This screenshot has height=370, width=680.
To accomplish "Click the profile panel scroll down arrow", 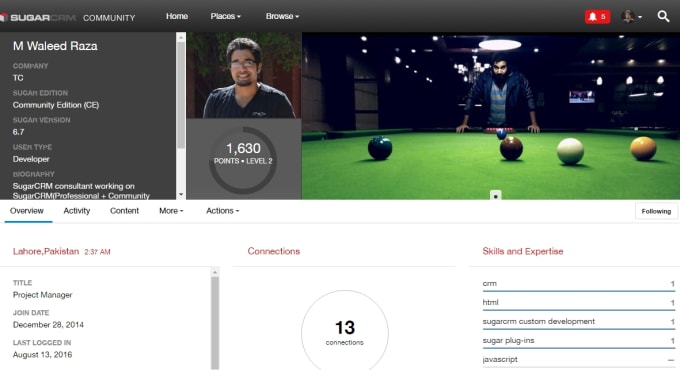I will [x=181, y=195].
